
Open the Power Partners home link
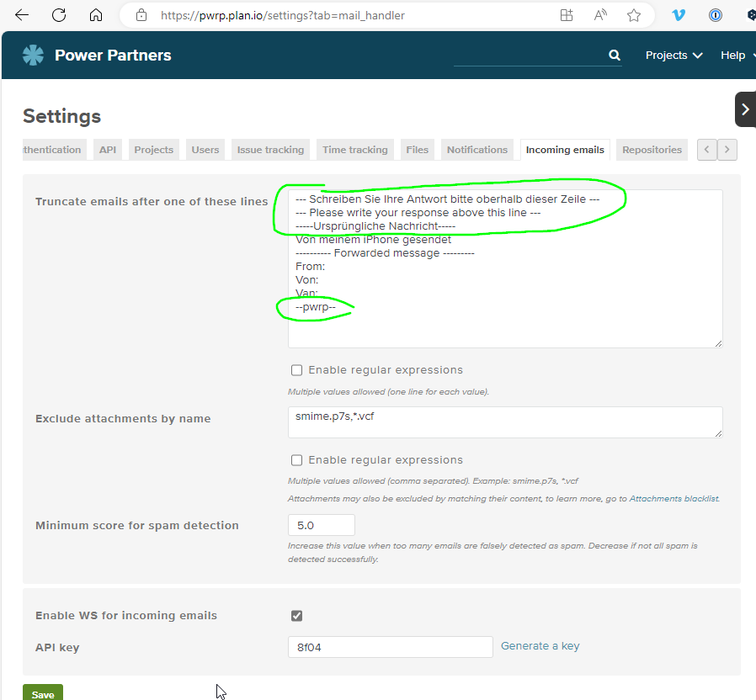tap(113, 56)
